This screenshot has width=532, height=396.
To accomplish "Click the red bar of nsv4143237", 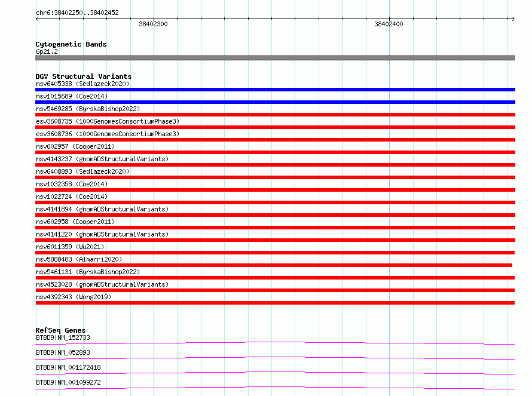I will coord(275,165).
